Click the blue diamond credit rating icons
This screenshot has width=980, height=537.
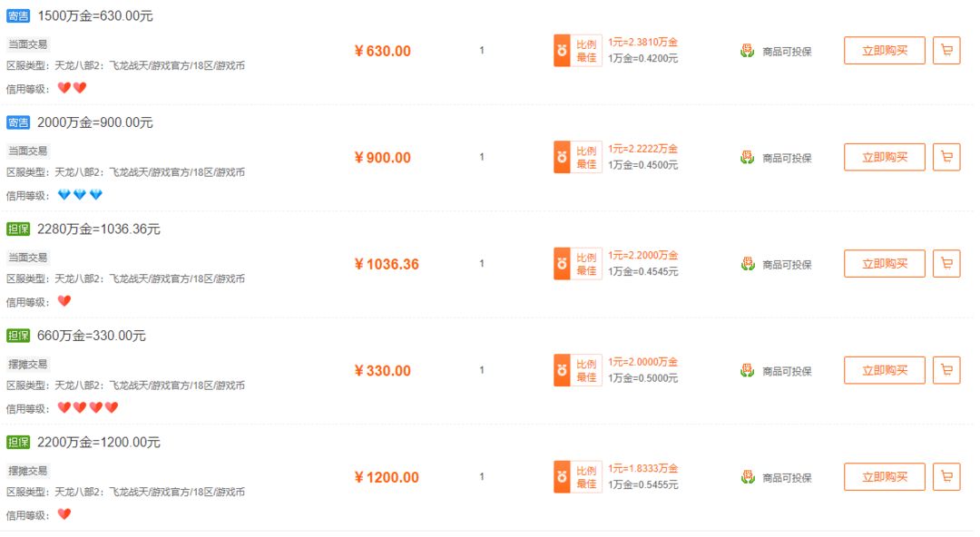click(80, 195)
